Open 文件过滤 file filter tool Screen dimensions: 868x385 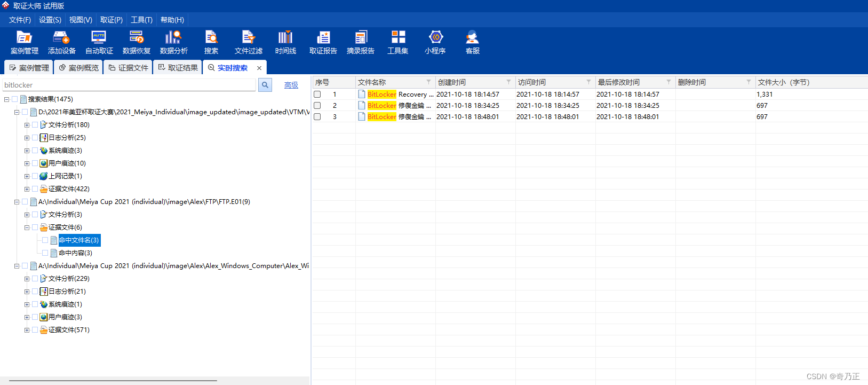coord(249,42)
